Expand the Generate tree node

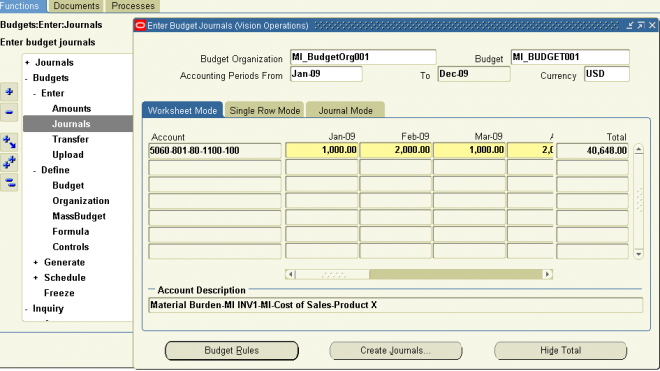coord(36,262)
